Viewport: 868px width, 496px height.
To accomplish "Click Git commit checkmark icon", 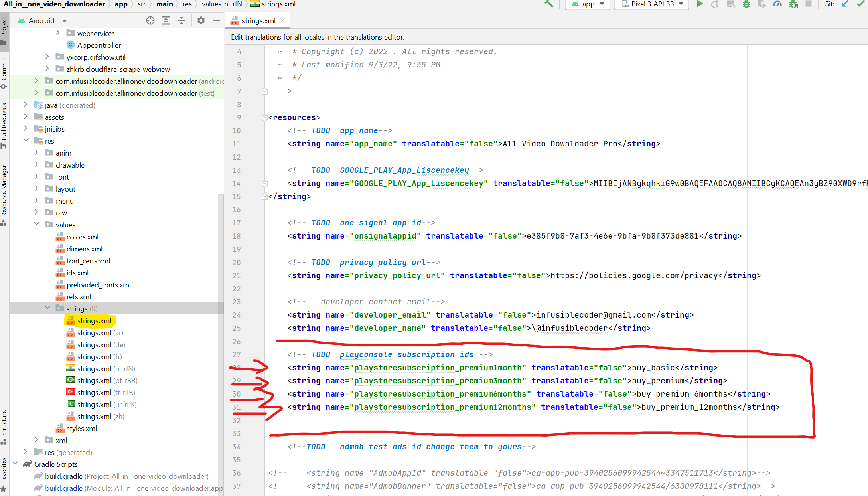I will [x=860, y=4].
